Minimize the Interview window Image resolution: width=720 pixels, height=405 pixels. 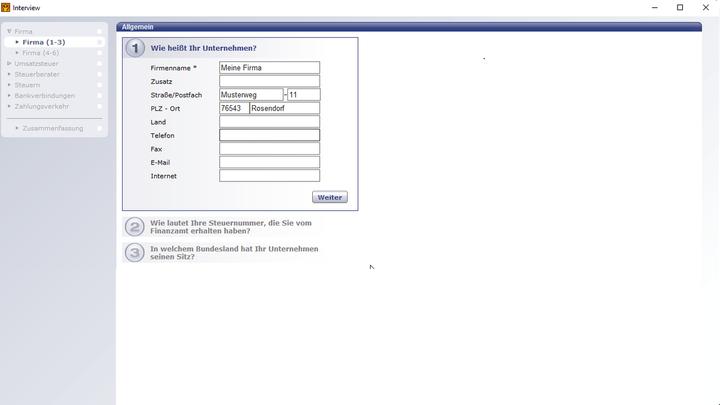point(655,7)
